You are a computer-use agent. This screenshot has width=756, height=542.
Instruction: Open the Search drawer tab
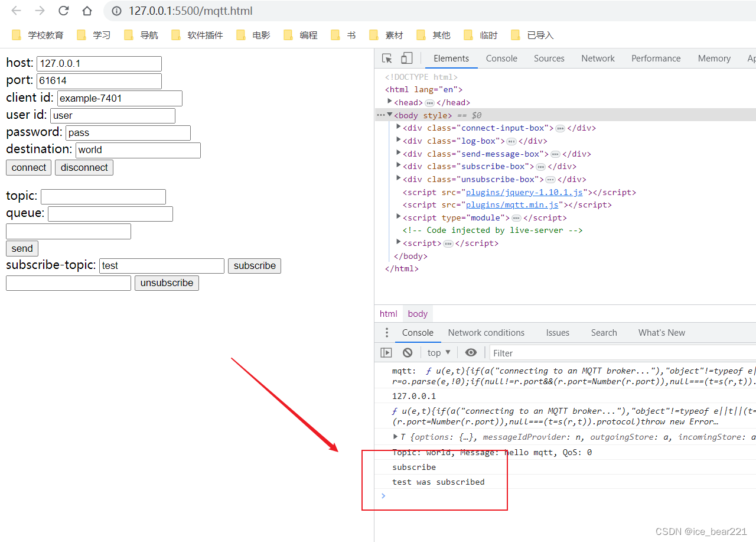pyautogui.click(x=604, y=332)
